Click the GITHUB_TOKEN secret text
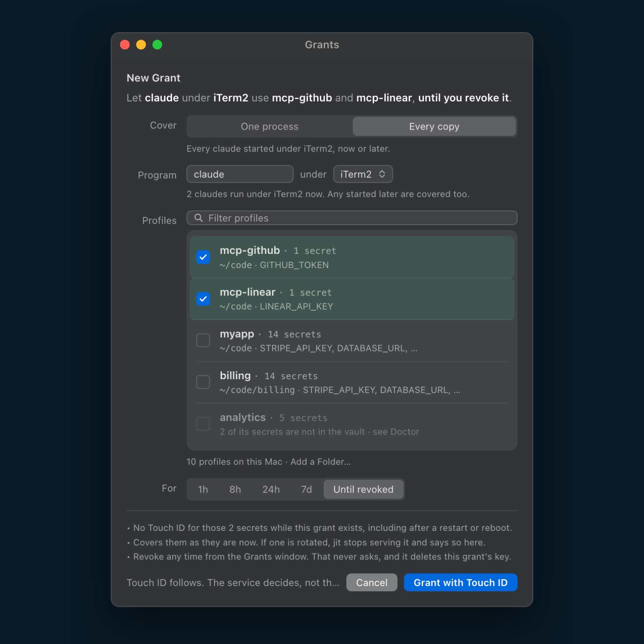The image size is (644, 644). [294, 265]
